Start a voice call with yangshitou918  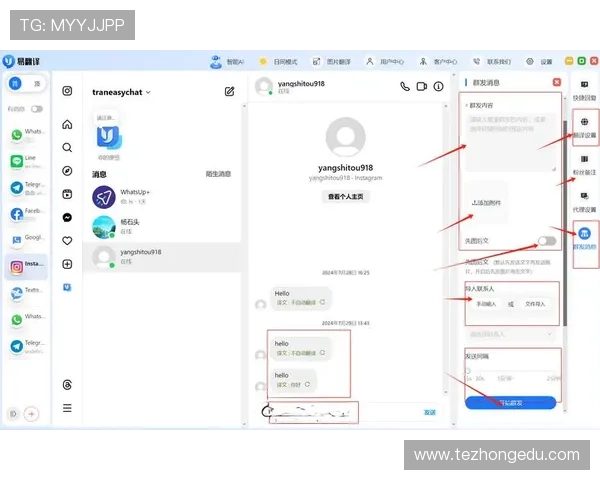click(x=405, y=87)
